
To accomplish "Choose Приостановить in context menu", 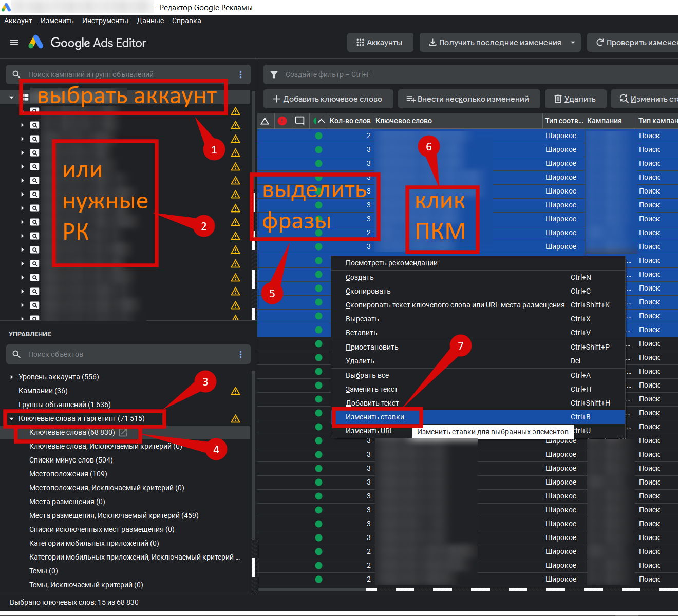I will click(478, 347).
